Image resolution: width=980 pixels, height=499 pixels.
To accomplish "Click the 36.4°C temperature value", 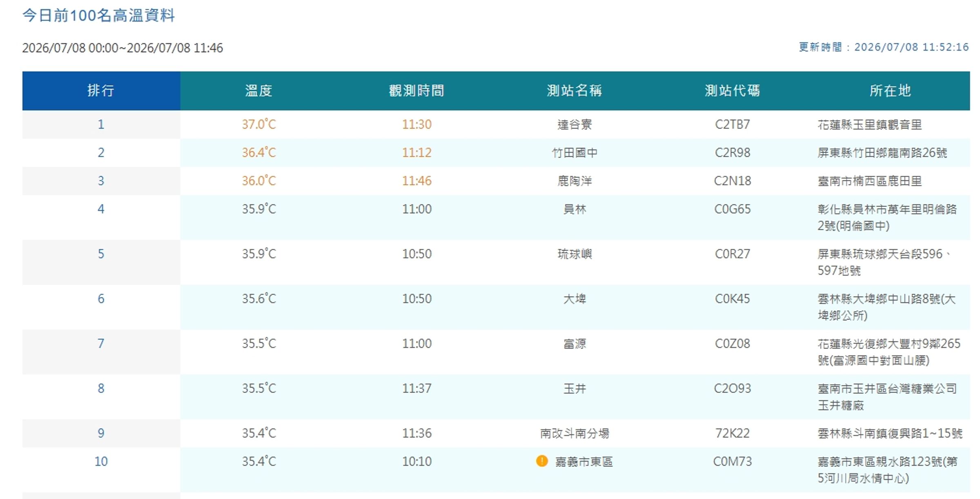I will click(259, 153).
